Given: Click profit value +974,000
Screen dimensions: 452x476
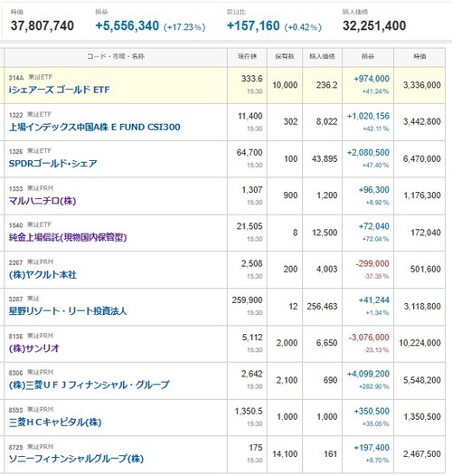Looking at the screenshot, I should [x=372, y=79].
